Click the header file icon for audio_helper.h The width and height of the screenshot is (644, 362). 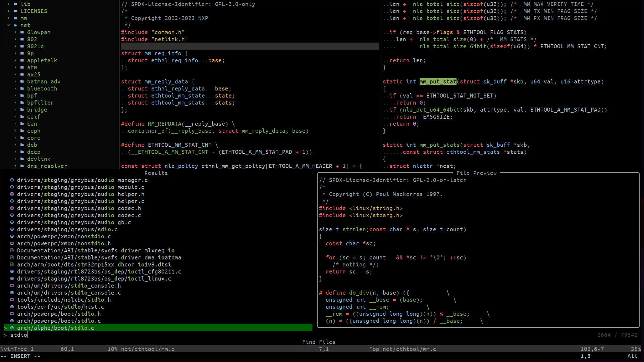[12, 194]
